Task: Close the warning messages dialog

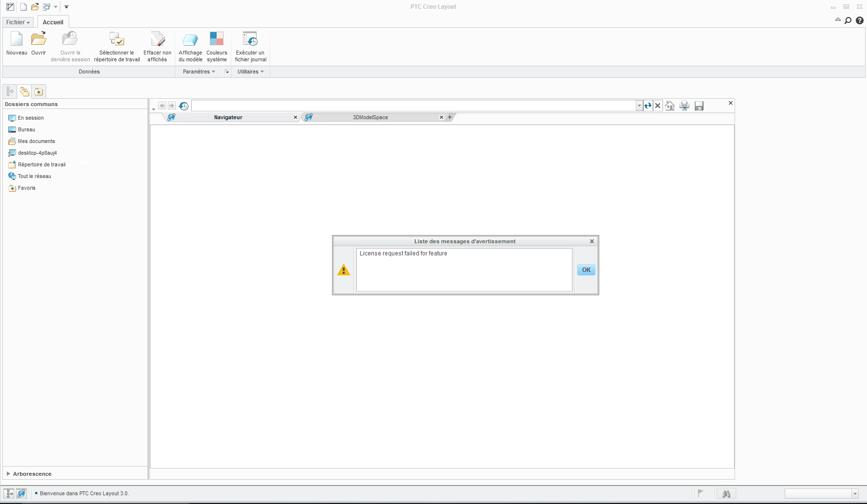Action: pyautogui.click(x=591, y=241)
